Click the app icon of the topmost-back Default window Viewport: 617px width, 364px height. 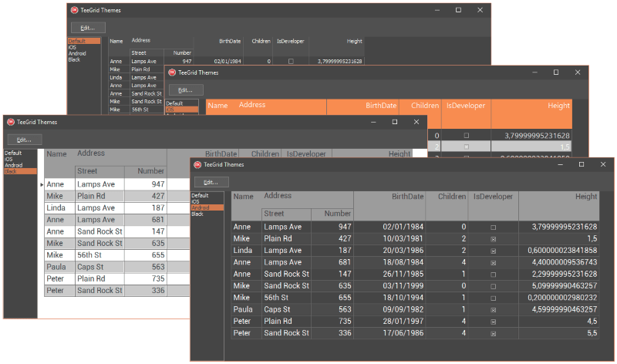tap(74, 10)
